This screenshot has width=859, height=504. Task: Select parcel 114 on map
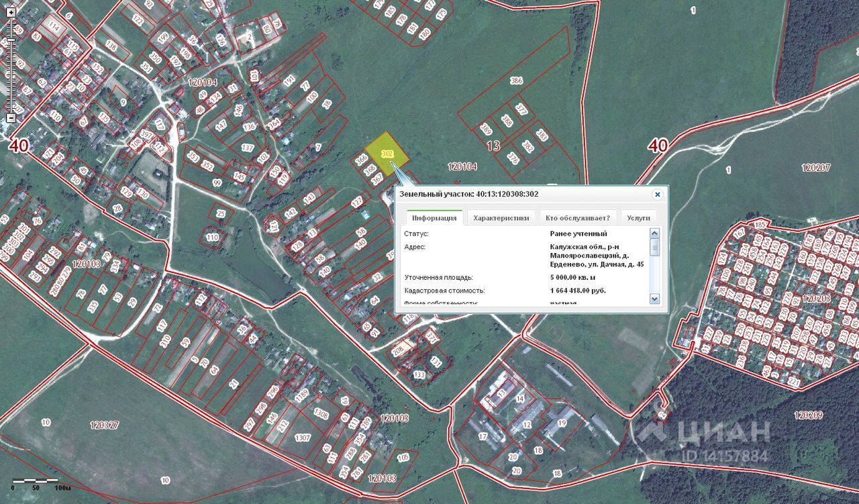click(x=54, y=26)
